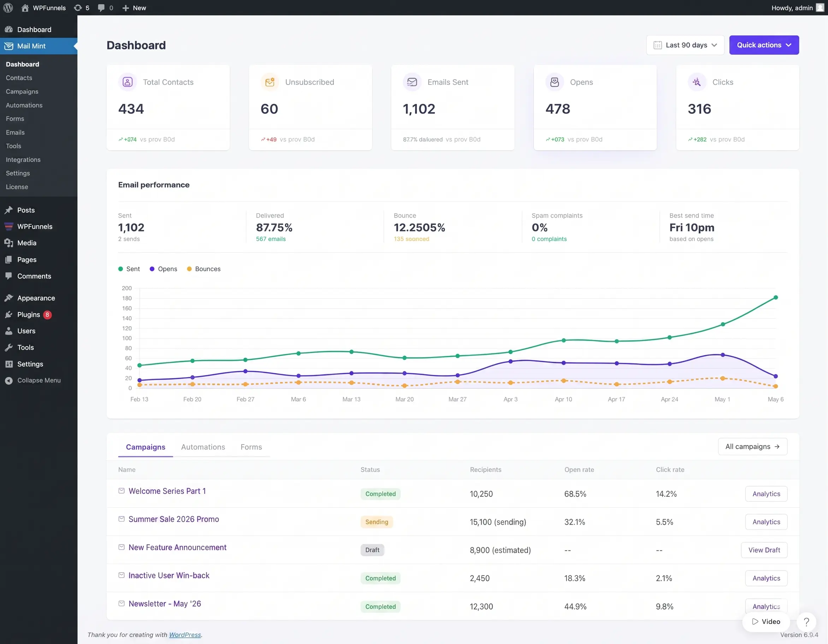Viewport: 828px width, 644px height.
Task: Follow the WordPress footer link
Action: (185, 635)
